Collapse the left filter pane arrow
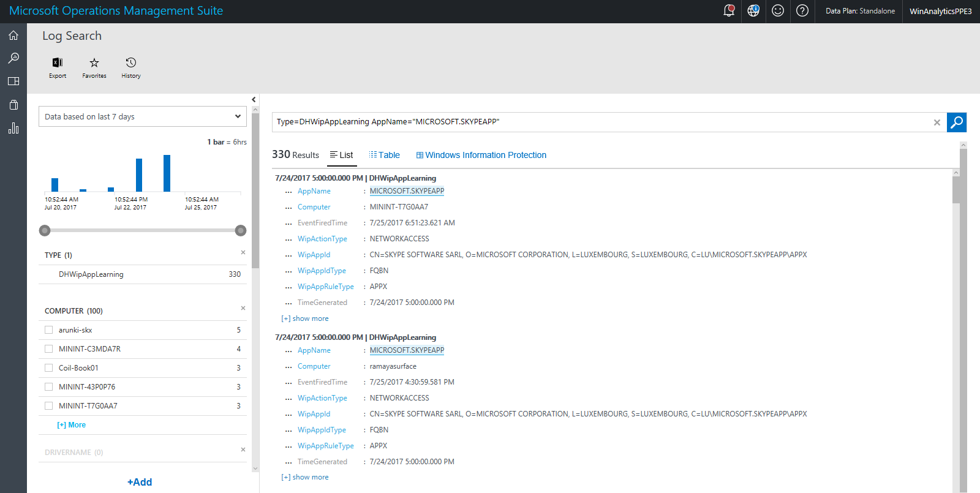 [254, 99]
